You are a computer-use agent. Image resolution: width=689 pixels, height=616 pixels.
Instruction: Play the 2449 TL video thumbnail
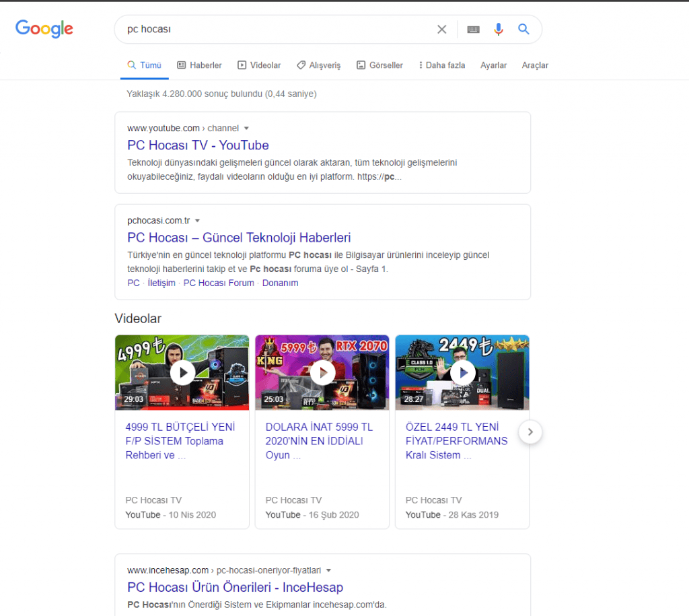tap(462, 372)
